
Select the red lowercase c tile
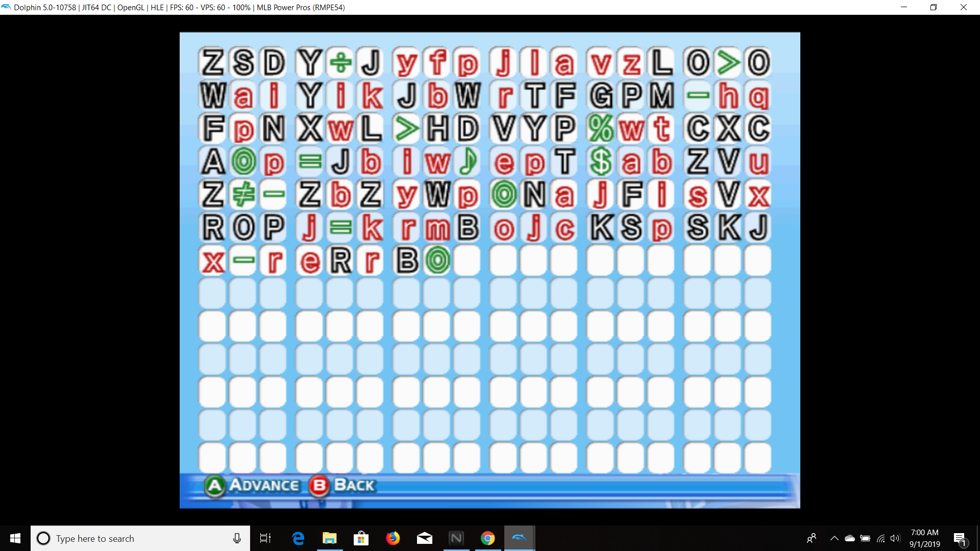(565, 228)
